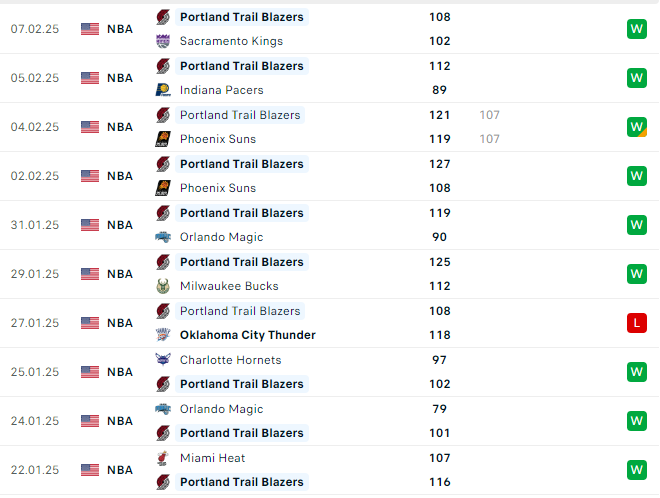Click the USA flag on the 07.02.25 row
This screenshot has height=498, width=660.
[90, 29]
